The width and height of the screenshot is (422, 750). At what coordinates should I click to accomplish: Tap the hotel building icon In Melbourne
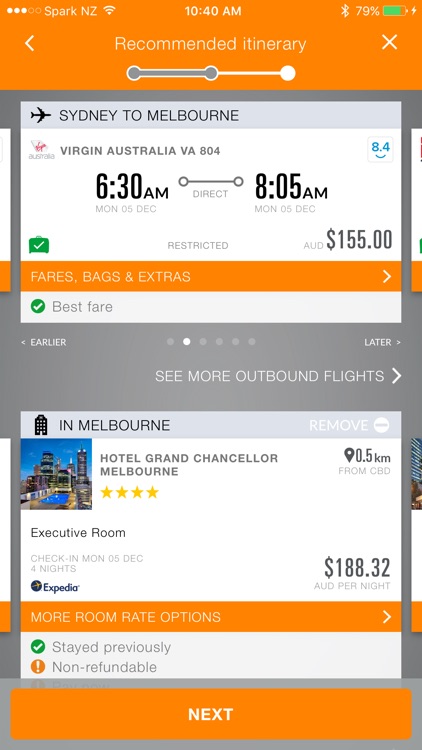coord(41,425)
